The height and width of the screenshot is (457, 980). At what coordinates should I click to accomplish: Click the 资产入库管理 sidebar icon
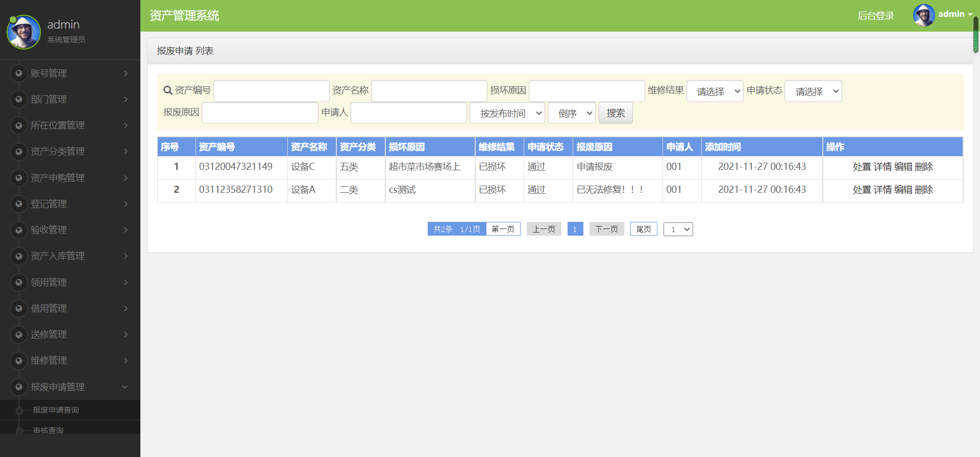19,256
